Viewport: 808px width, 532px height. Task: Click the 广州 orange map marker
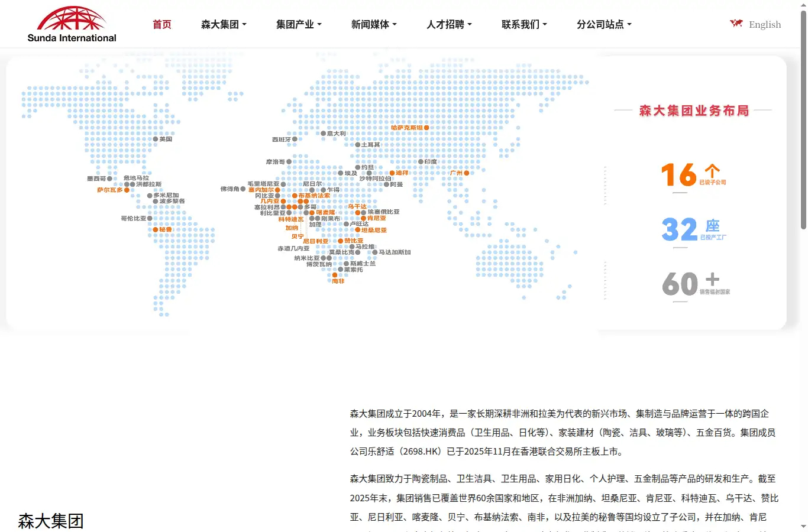[x=467, y=173]
